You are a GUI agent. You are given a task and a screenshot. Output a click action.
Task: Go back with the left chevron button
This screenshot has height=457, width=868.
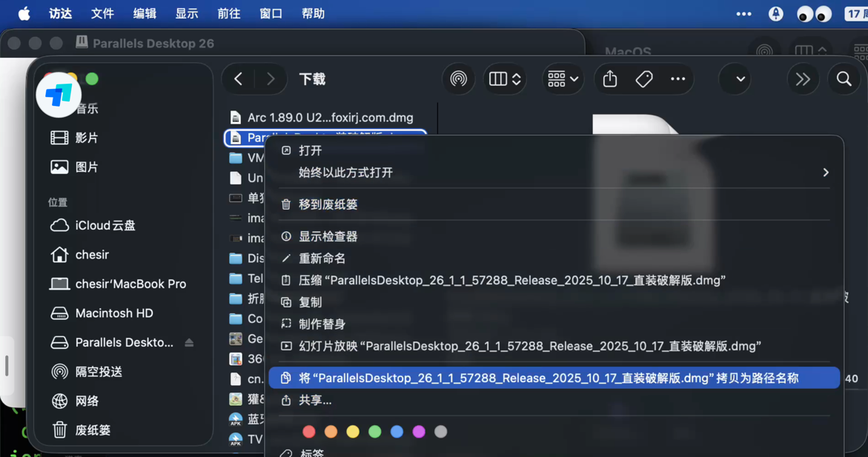(239, 79)
